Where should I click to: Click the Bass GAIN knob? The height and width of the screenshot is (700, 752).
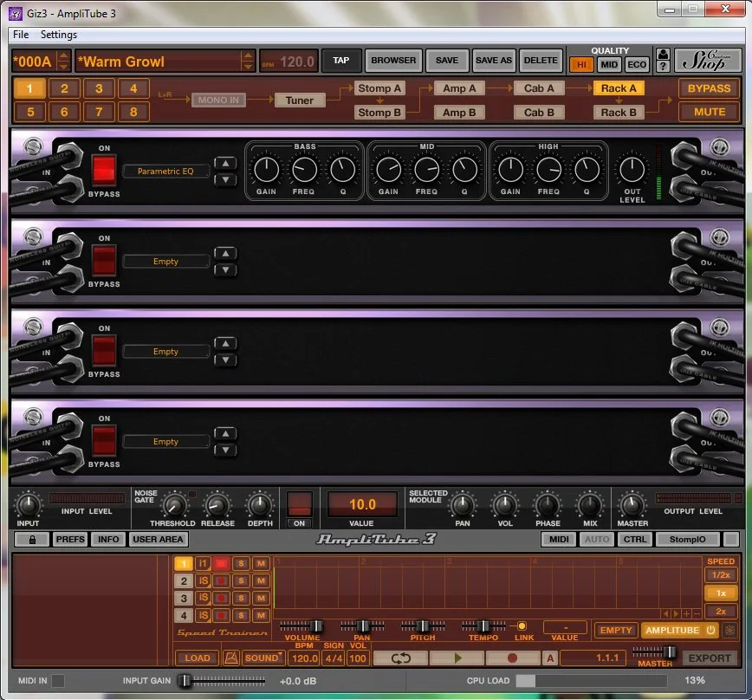pos(266,169)
